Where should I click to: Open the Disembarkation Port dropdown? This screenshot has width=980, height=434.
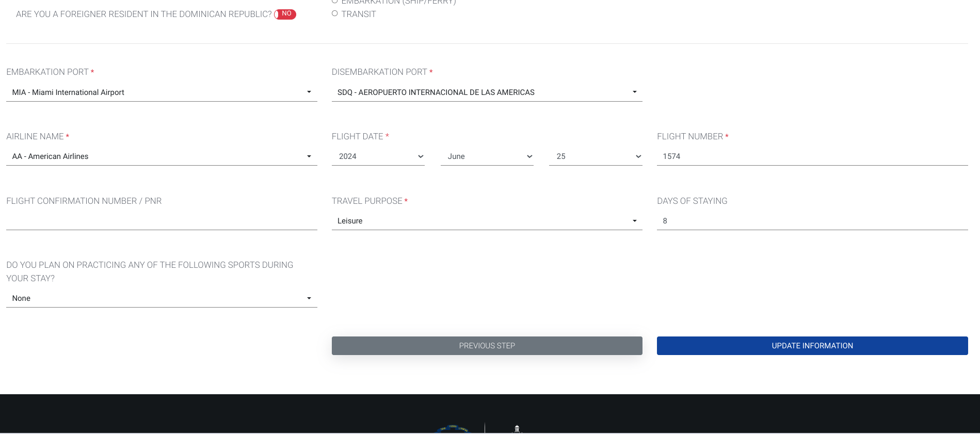coord(486,92)
